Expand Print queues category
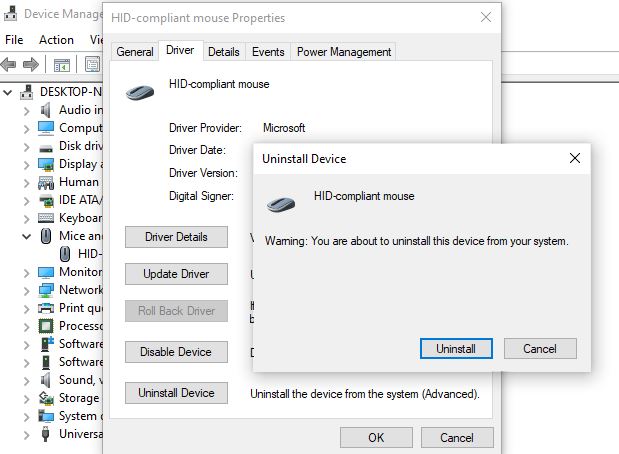619x454 pixels. (x=26, y=309)
